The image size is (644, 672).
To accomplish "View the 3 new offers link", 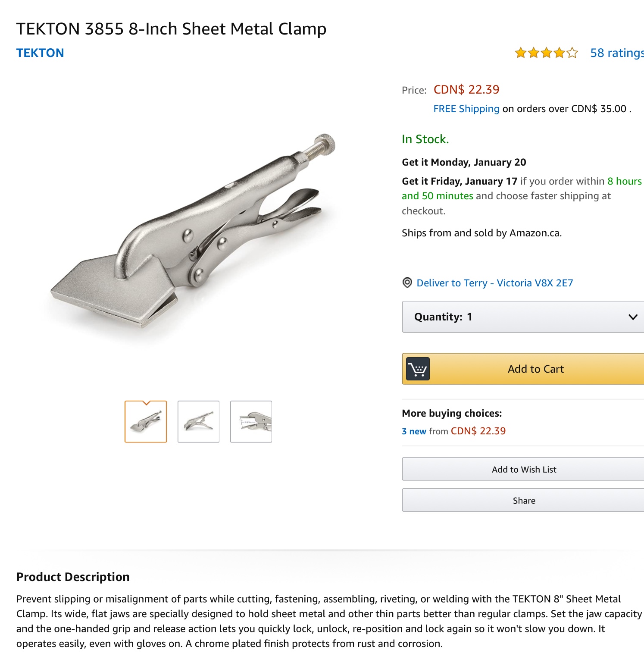I will (414, 431).
